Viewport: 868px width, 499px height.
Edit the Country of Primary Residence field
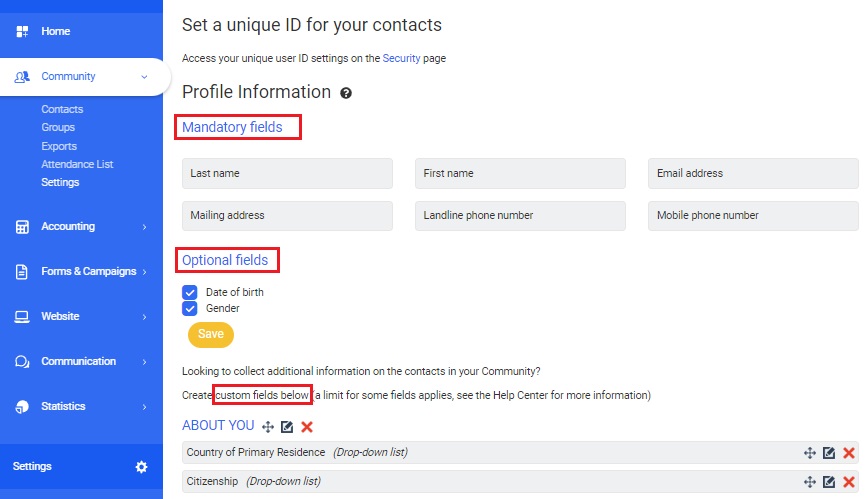pos(829,453)
